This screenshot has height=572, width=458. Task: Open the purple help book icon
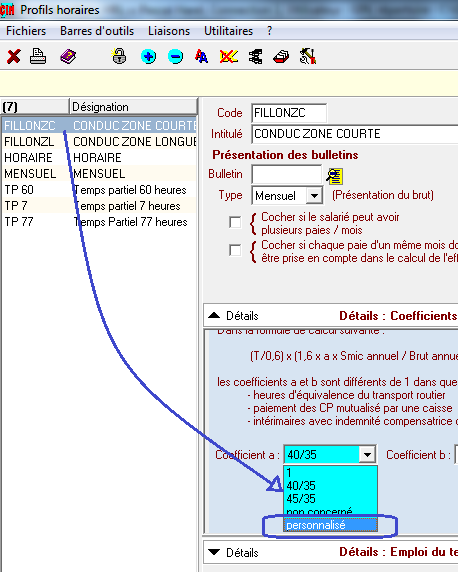(68, 57)
